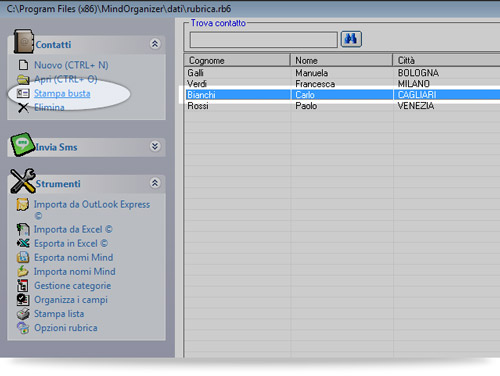Click into the Trova contatto search field

pos(263,40)
